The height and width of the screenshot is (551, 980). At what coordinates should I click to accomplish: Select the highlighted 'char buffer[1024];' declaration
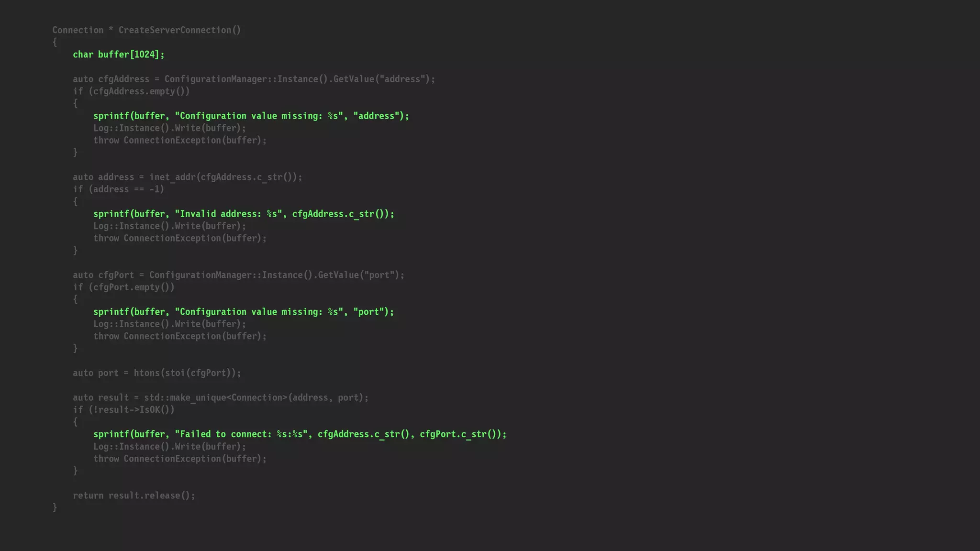pos(119,55)
